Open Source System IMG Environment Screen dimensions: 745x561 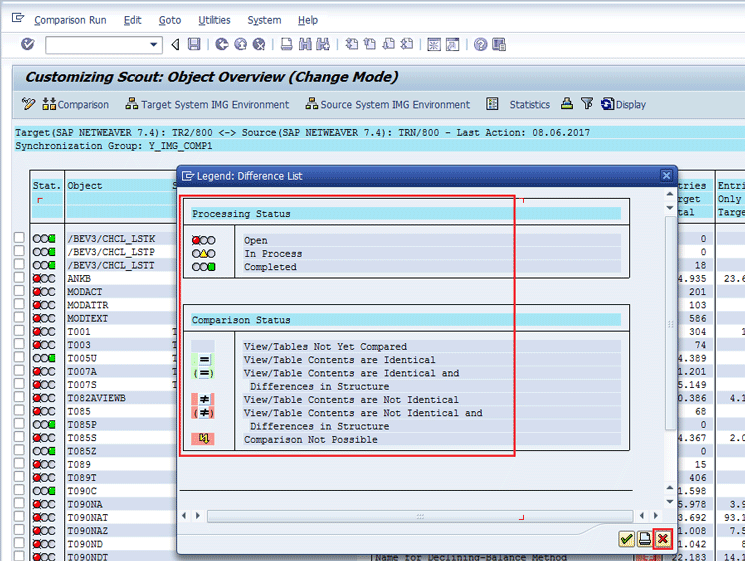[388, 105]
